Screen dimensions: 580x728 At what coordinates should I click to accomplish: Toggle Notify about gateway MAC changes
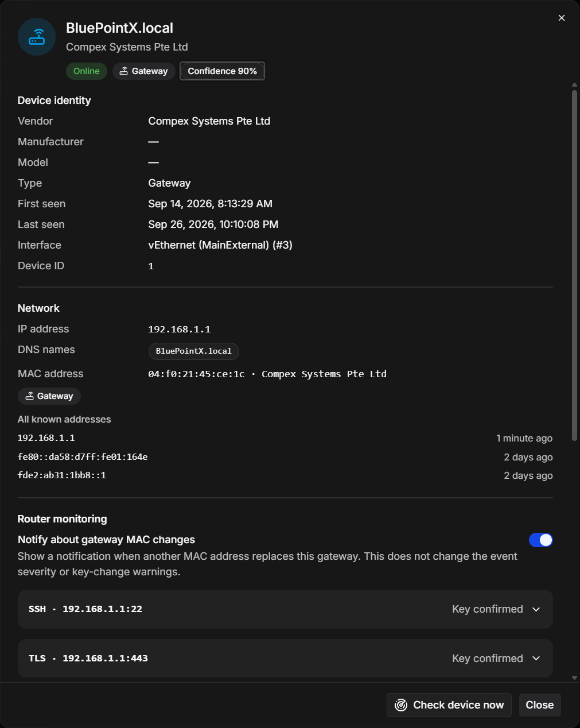[540, 540]
